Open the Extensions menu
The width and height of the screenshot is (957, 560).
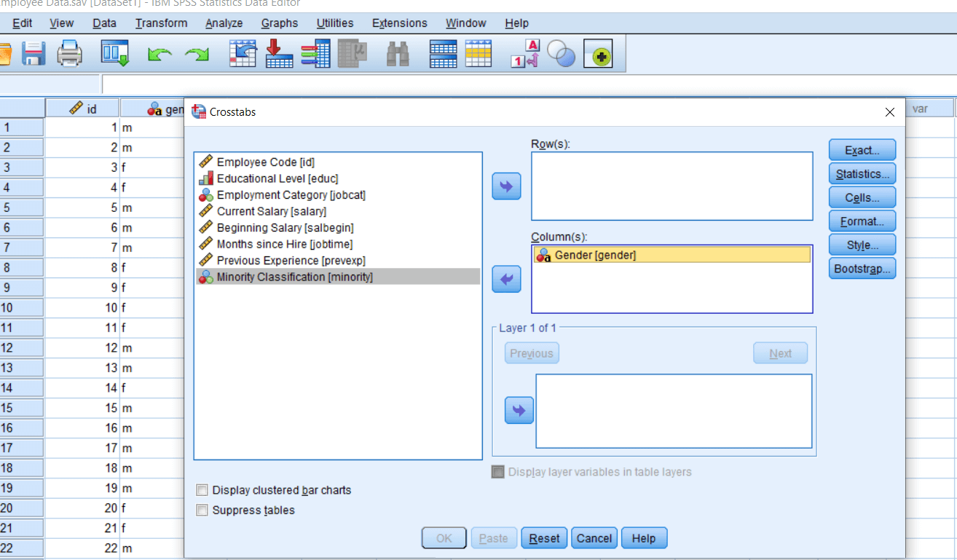tap(400, 23)
